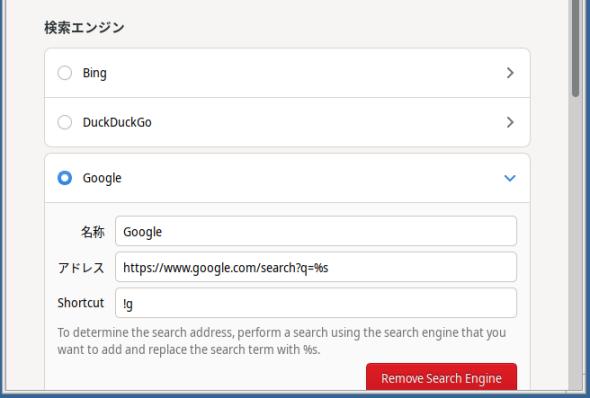The height and width of the screenshot is (398, 590).
Task: Click the アドレス field with Google URL
Action: pos(316,267)
